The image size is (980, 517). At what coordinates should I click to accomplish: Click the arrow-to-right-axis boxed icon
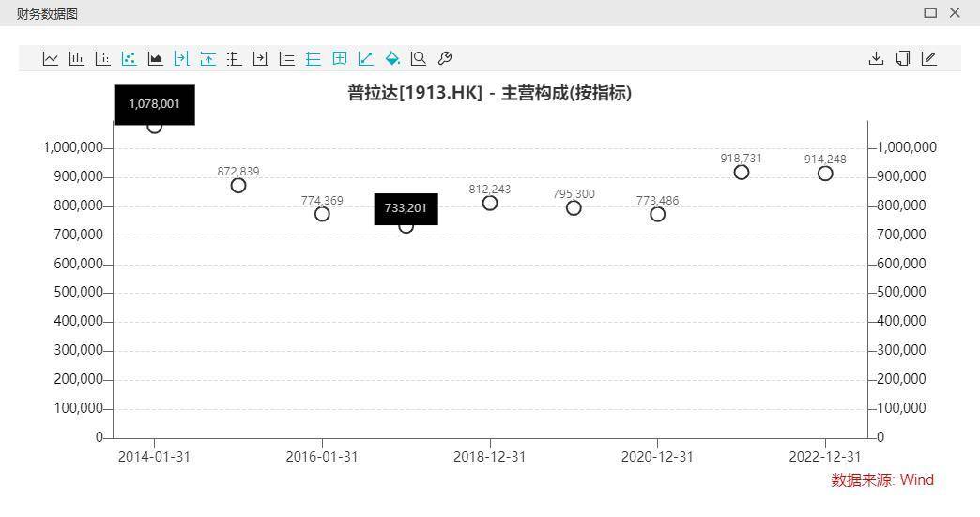[x=260, y=59]
